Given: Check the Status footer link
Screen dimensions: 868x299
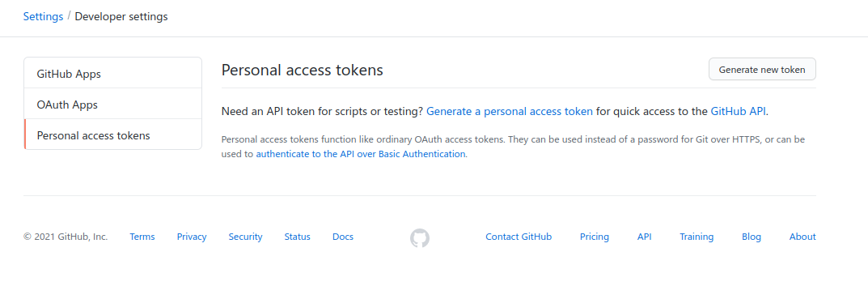Looking at the screenshot, I should pyautogui.click(x=297, y=237).
